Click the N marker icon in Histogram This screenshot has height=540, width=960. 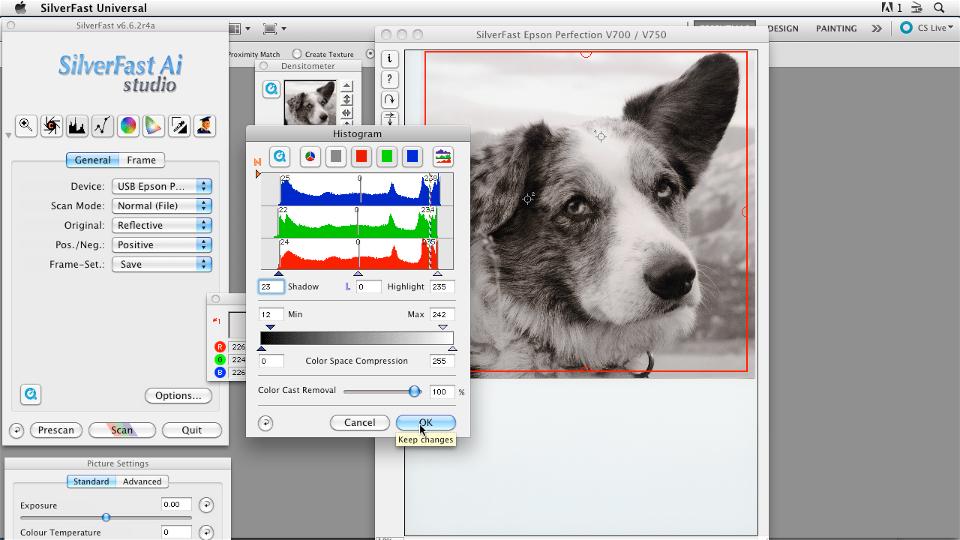click(x=257, y=162)
